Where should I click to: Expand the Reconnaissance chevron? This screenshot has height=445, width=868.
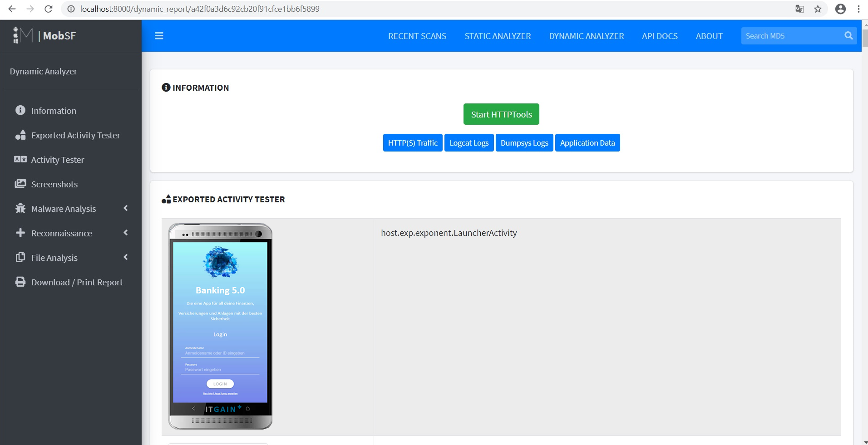[x=126, y=233]
